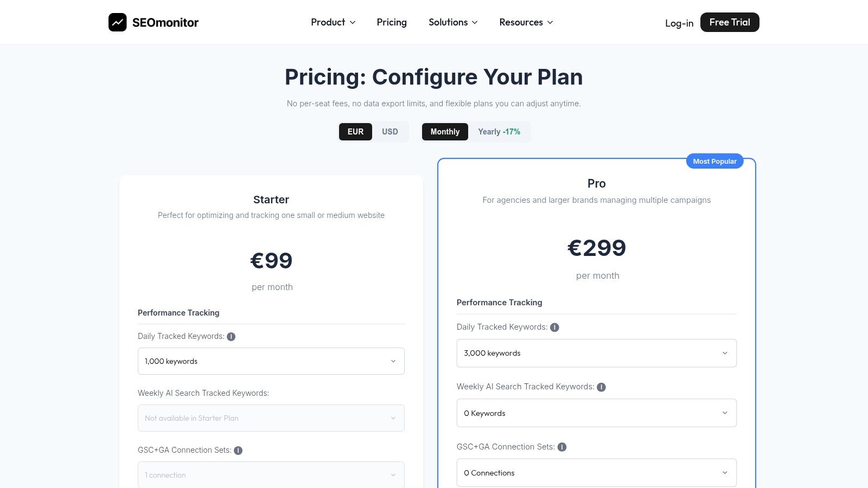Open the Product menu
This screenshot has height=488, width=868.
click(x=333, y=22)
